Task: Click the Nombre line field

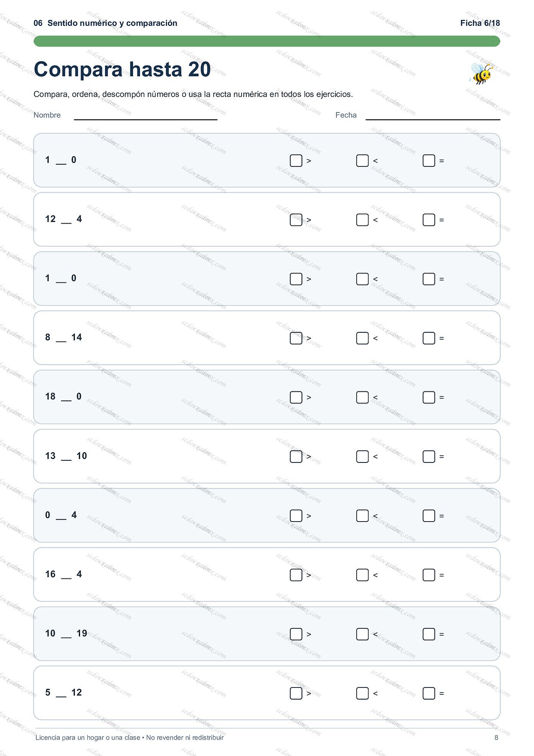Action: [x=146, y=116]
